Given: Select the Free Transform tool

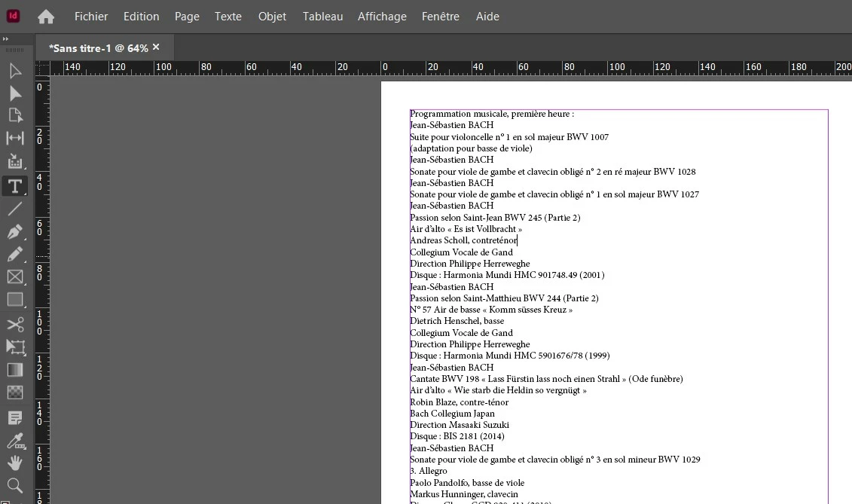Looking at the screenshot, I should 15,347.
